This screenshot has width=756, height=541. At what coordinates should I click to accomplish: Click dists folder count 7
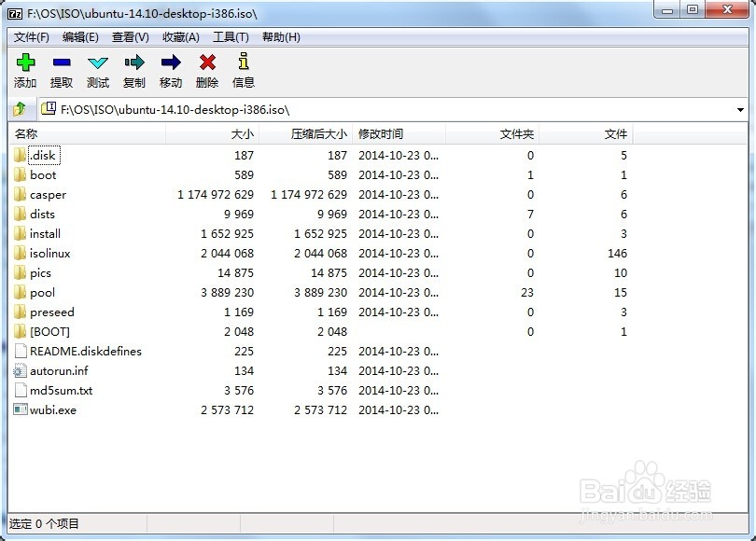[x=530, y=214]
